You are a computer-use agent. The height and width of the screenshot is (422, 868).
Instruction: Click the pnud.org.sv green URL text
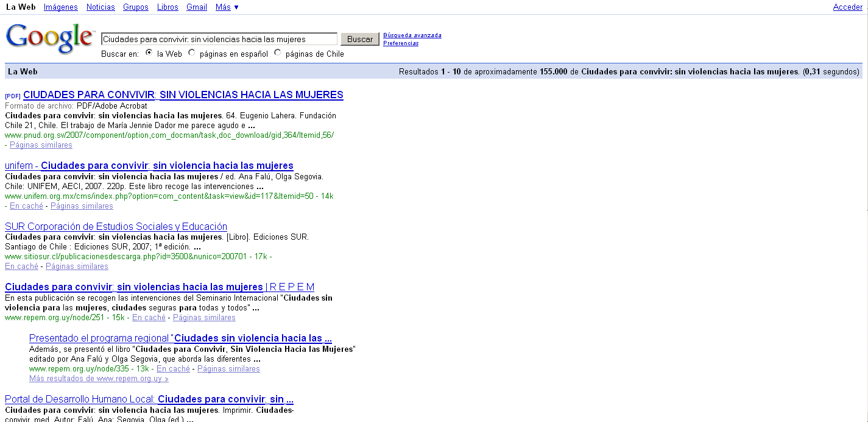pyautogui.click(x=169, y=135)
